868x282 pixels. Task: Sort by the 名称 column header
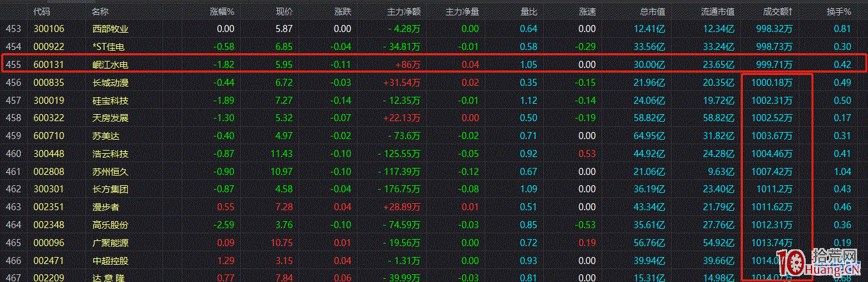click(x=101, y=12)
